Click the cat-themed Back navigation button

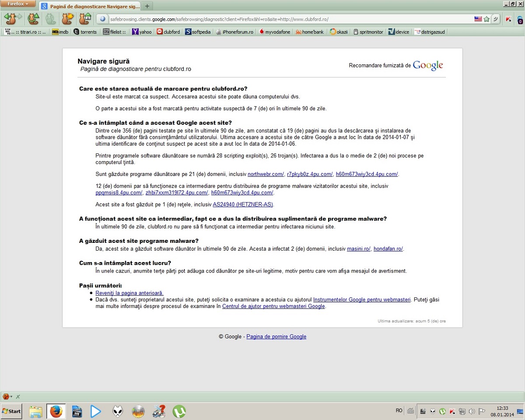pyautogui.click(x=10, y=19)
